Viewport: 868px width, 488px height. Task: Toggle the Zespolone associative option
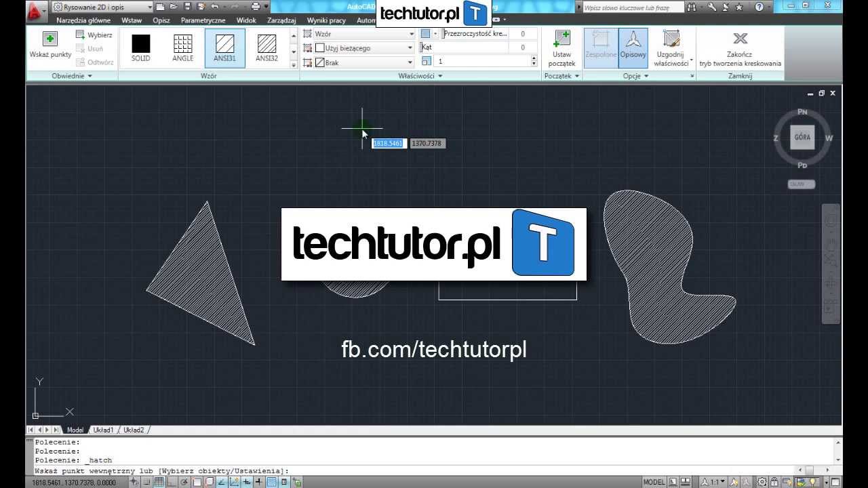601,47
